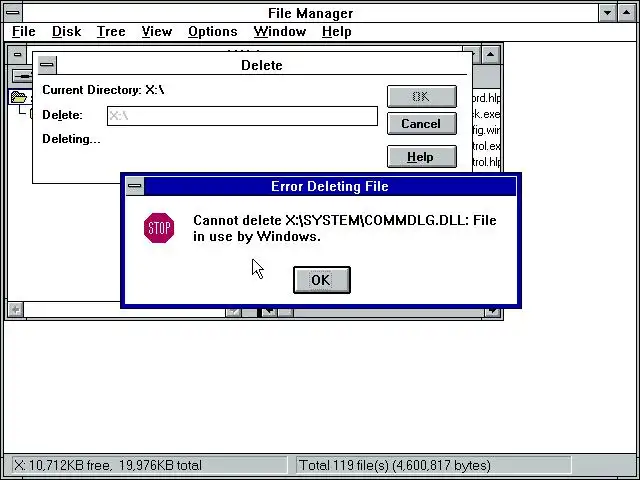Maximize the directory child window

pos(491,54)
